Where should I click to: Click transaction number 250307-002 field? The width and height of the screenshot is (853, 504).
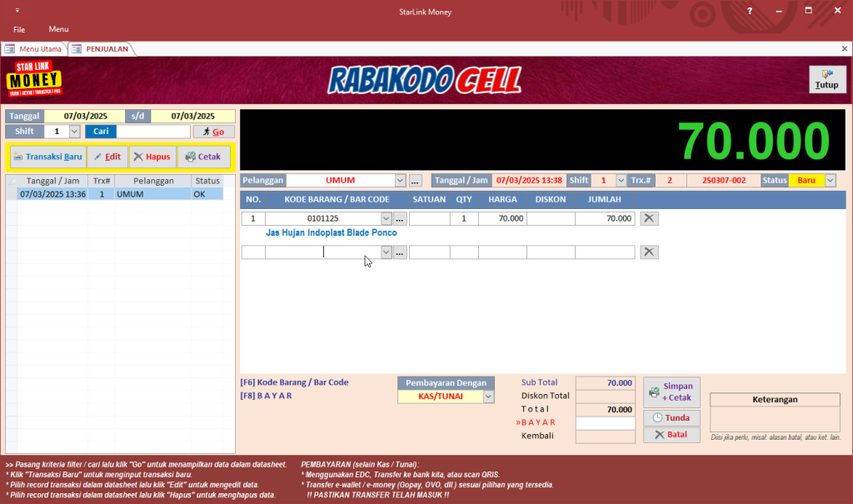pos(724,180)
